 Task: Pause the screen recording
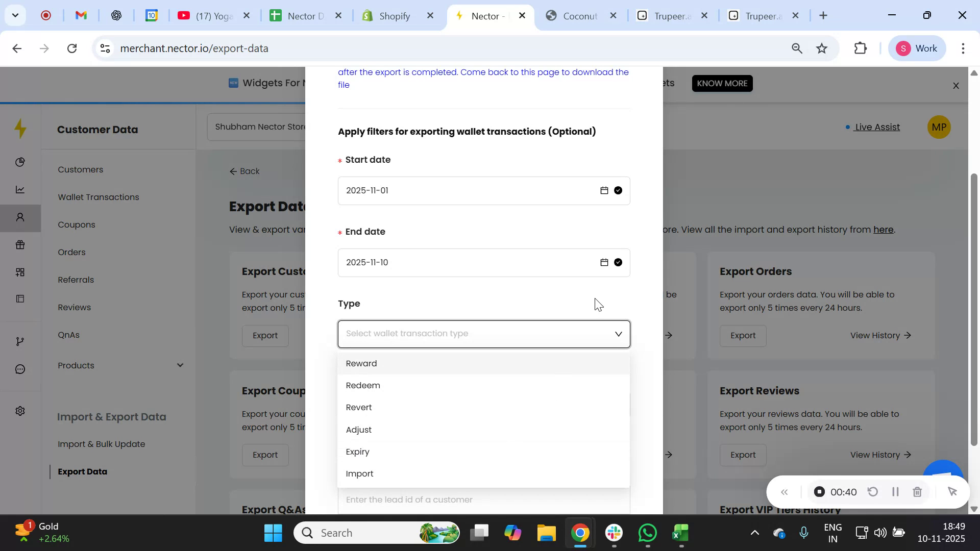(895, 491)
